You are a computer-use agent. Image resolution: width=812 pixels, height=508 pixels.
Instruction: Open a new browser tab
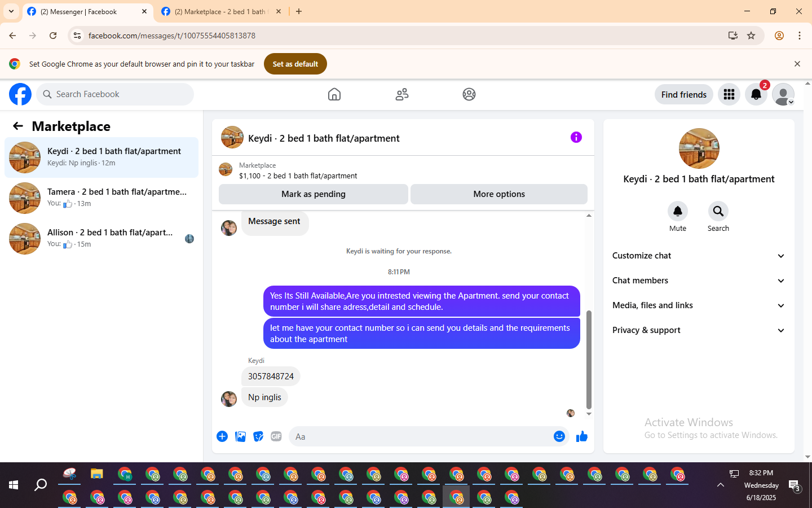pyautogui.click(x=299, y=11)
